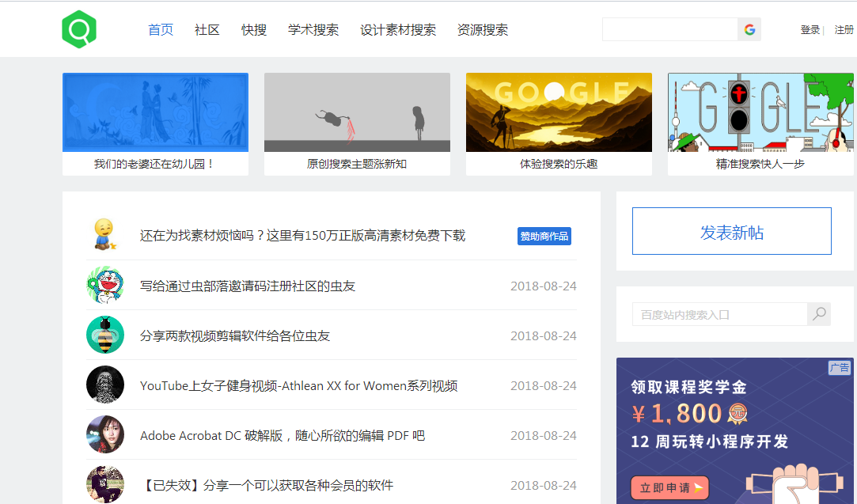Open the gray silhouette doodle thumbnail

[357, 112]
